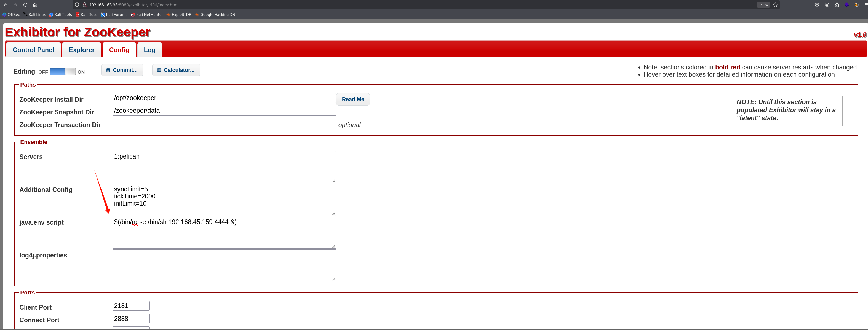
Task: Click the java.env script resize handle
Action: (333, 246)
